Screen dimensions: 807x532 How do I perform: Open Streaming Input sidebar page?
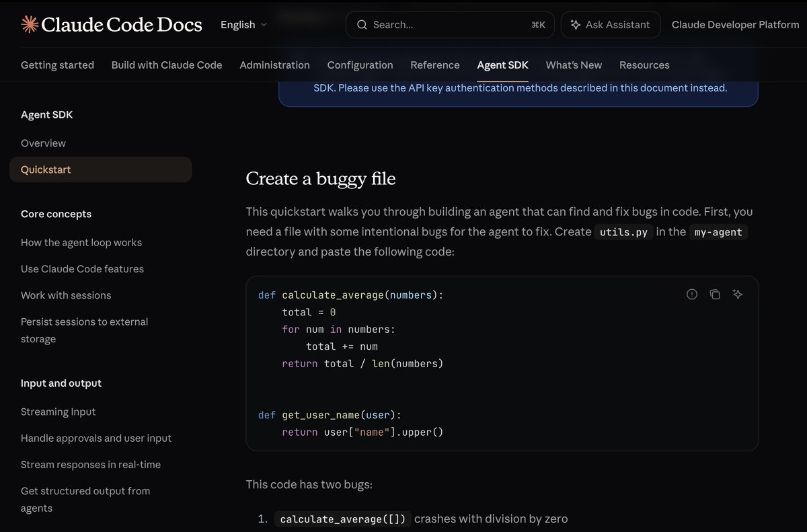click(x=58, y=412)
